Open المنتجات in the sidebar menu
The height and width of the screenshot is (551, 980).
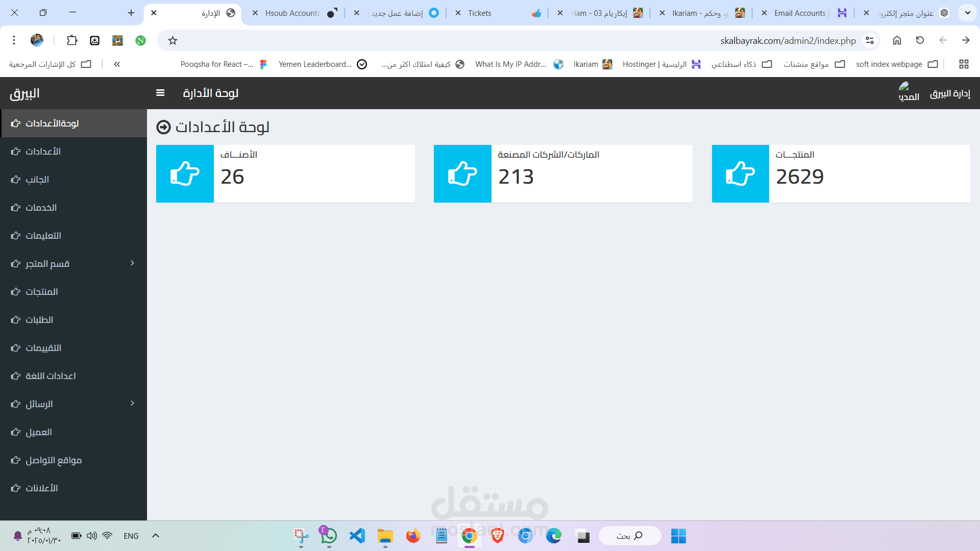click(x=42, y=292)
